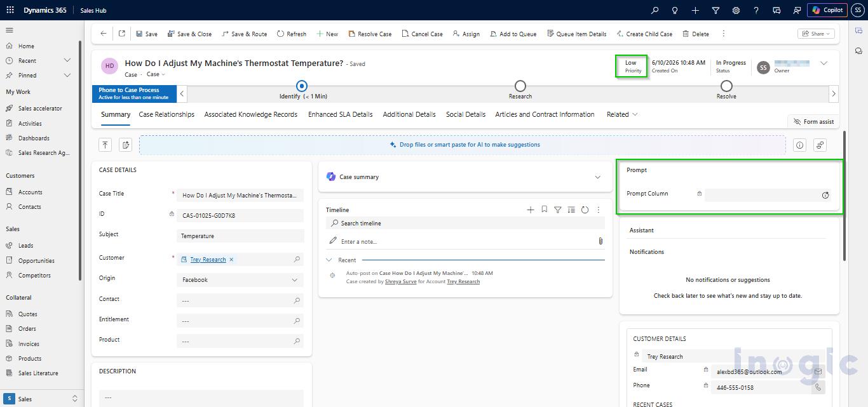Screen dimensions: 868x407
Task: Open Copilot from top bar
Action: coord(827,10)
